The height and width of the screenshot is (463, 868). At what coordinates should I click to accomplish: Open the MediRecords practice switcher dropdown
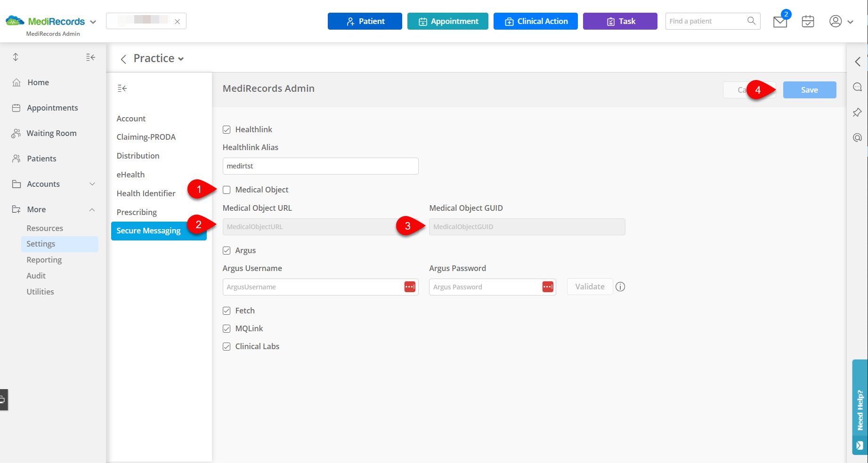pos(93,22)
